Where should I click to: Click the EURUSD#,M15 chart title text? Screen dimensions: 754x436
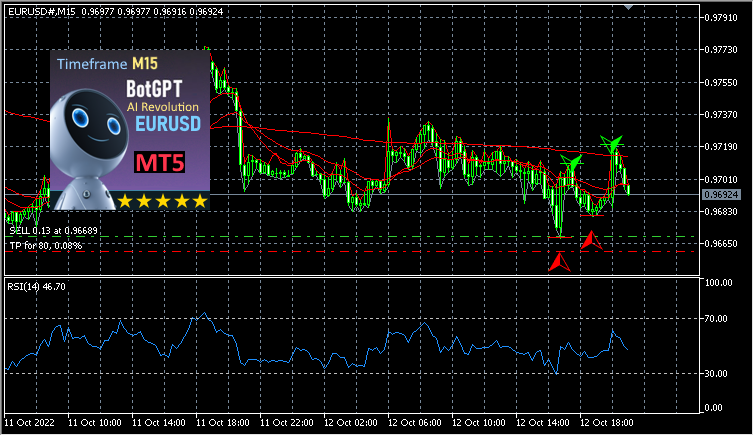[x=42, y=11]
